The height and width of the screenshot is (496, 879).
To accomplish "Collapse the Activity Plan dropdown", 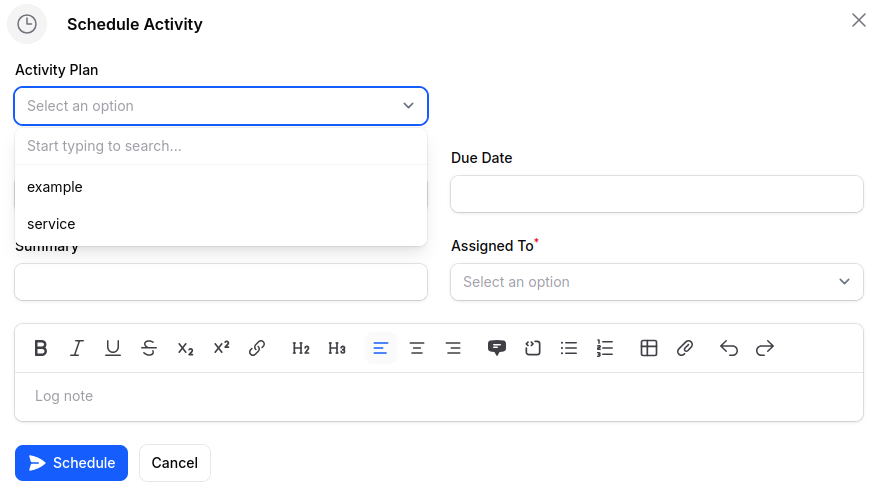I will click(221, 106).
